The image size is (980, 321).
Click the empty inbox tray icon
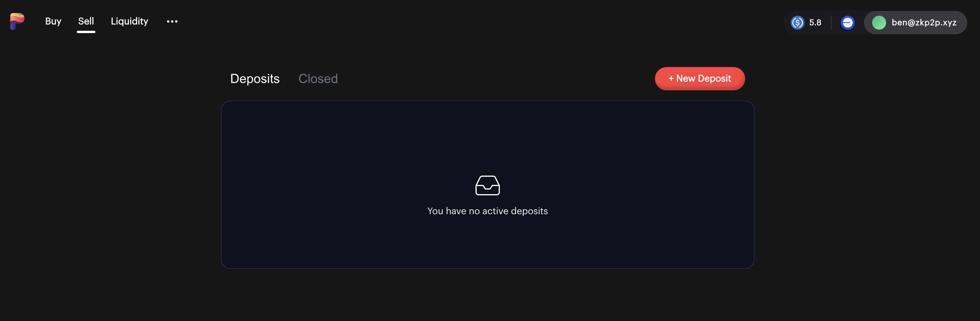click(487, 185)
